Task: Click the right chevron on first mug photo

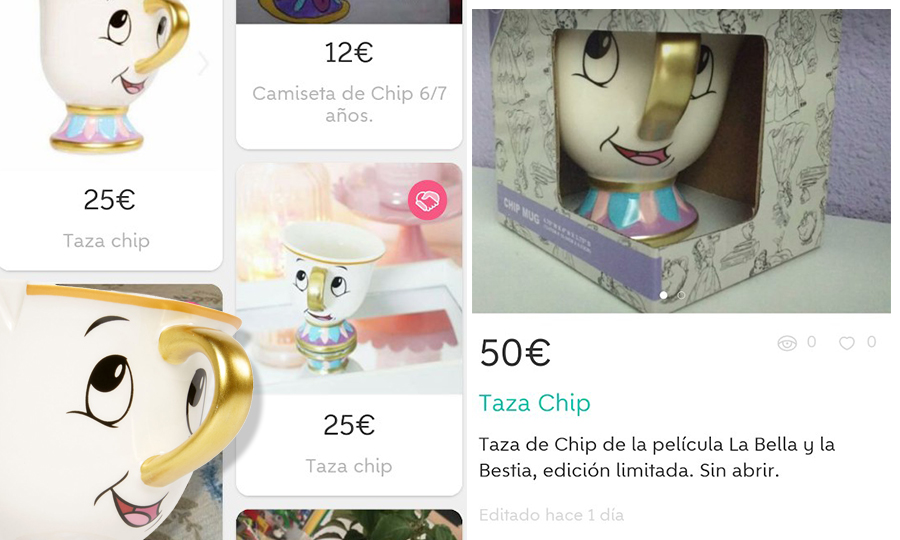Action: pos(203,64)
